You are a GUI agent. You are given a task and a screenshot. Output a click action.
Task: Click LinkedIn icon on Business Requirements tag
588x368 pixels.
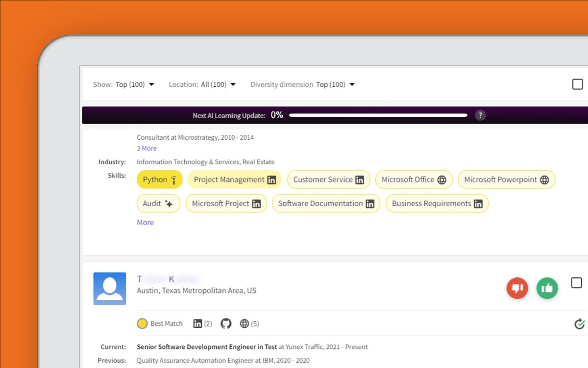pyautogui.click(x=478, y=204)
